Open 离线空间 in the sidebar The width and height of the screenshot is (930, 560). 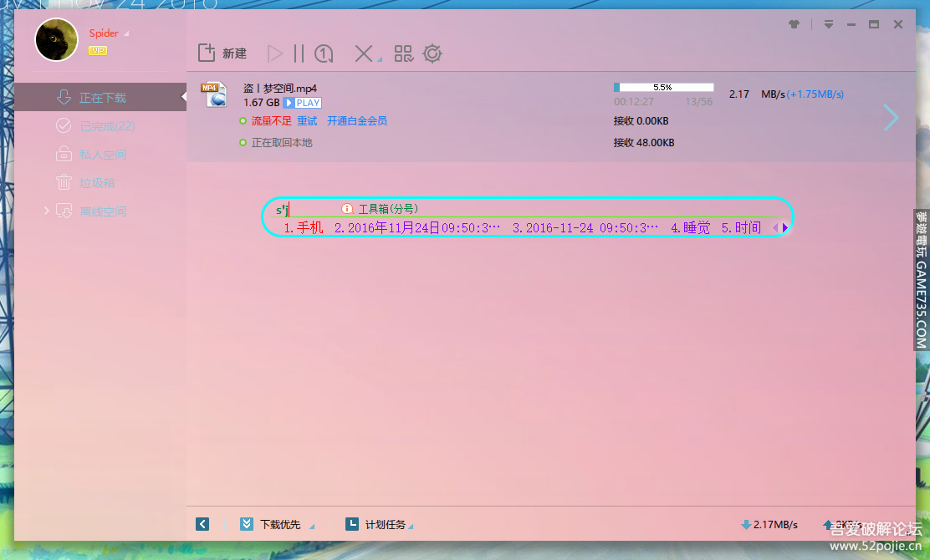click(100, 211)
